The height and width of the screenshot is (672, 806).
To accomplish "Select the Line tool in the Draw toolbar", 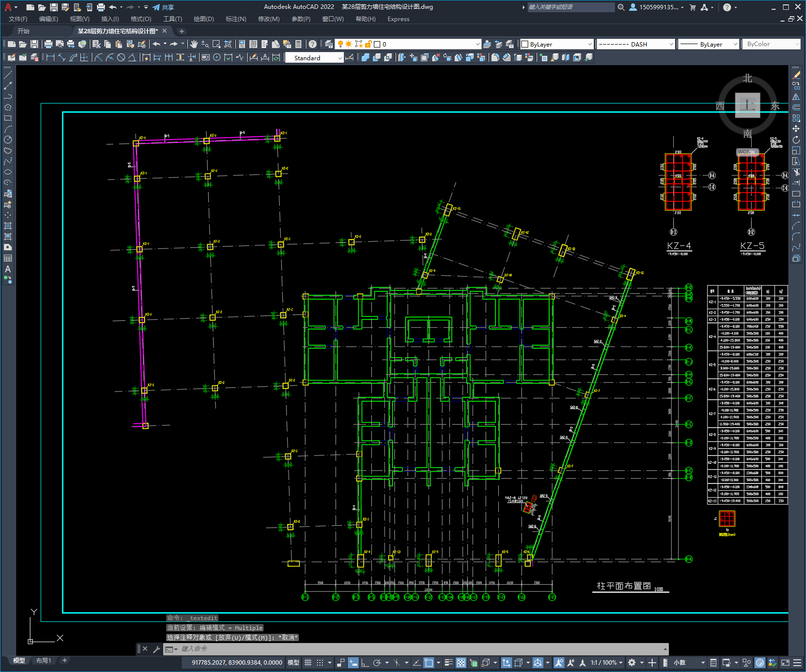I will click(x=8, y=75).
